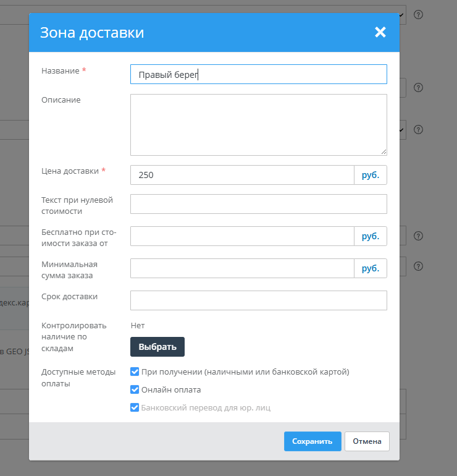
Task: Click inside the Описание text area
Action: 258,124
